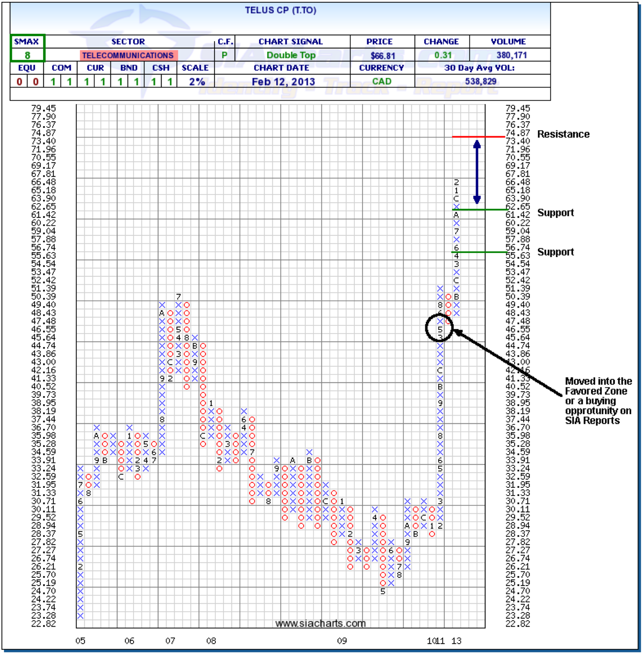Click the Support label beside 61.42
This screenshot has height=656, width=644.
coord(555,213)
